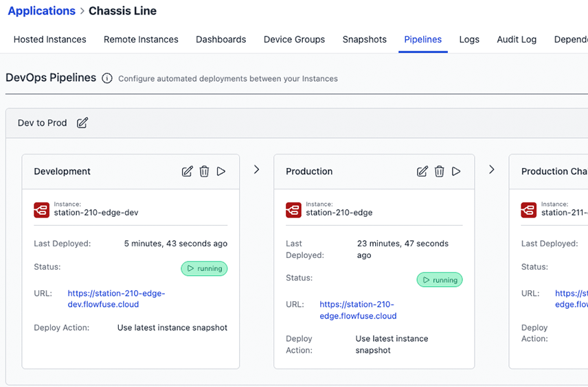
Task: Click the chevron after the Production stage
Action: (492, 169)
